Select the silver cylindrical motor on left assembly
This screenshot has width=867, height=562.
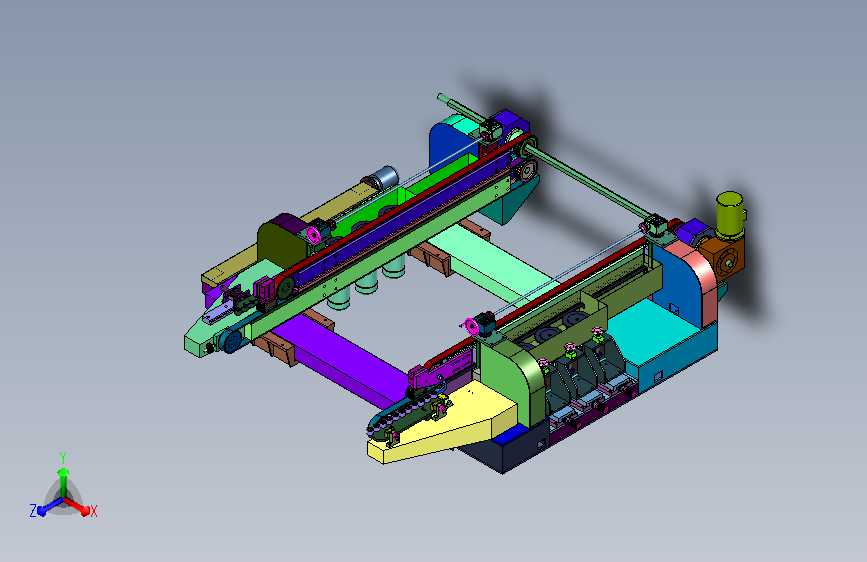tap(383, 178)
